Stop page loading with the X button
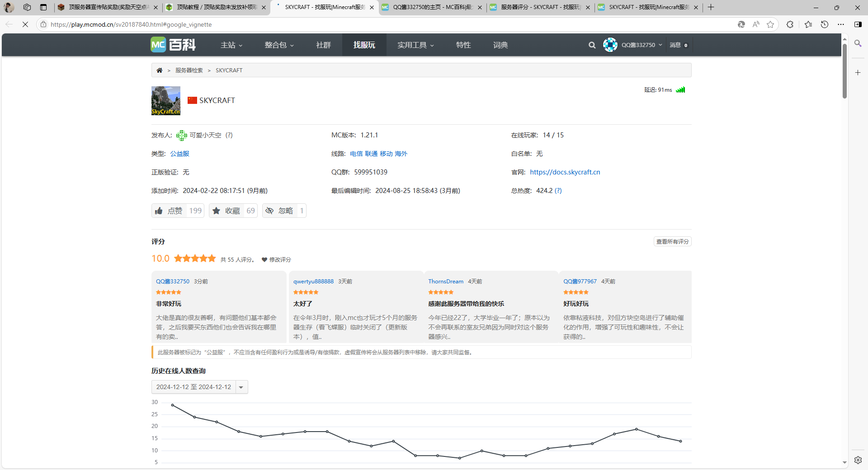 [25, 24]
